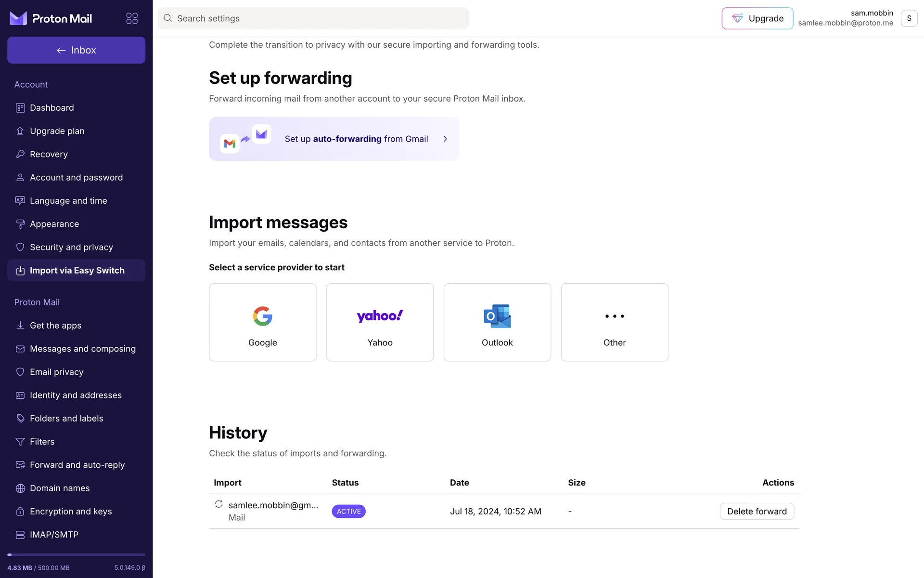The image size is (924, 578).
Task: Open Gmail auto-forwarding setup chevron
Action: coord(445,139)
